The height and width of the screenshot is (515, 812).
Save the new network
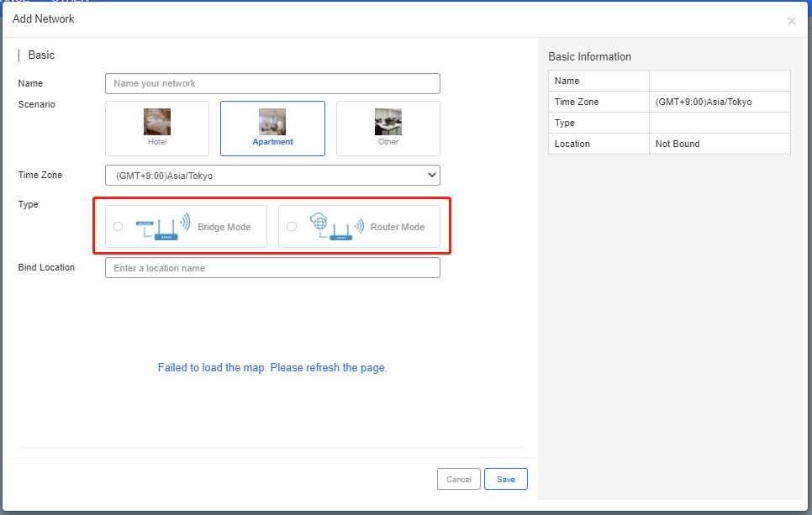(506, 479)
